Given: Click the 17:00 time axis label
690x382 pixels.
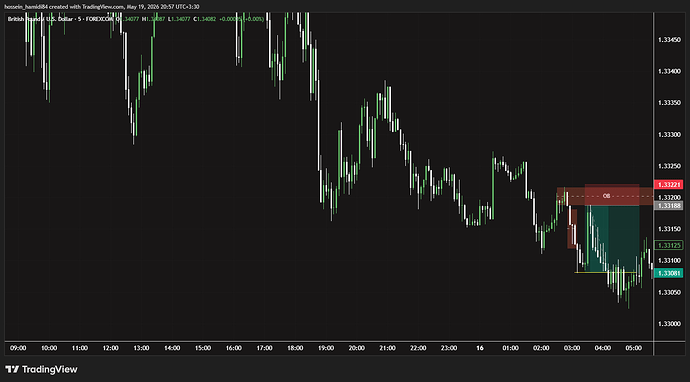Looking at the screenshot, I should click(264, 348).
